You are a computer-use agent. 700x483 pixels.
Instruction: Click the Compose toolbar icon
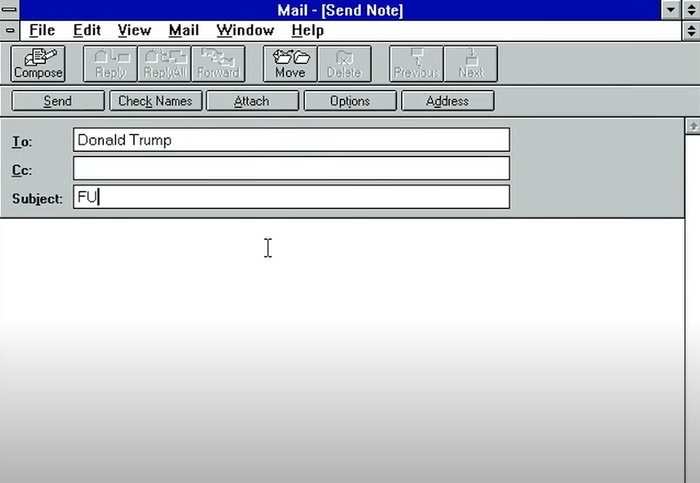(x=38, y=64)
